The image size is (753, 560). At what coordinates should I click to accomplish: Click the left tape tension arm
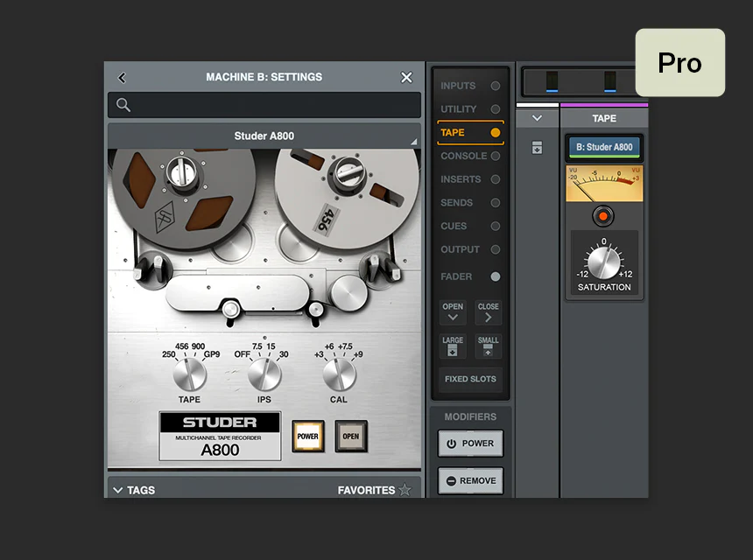tap(151, 269)
